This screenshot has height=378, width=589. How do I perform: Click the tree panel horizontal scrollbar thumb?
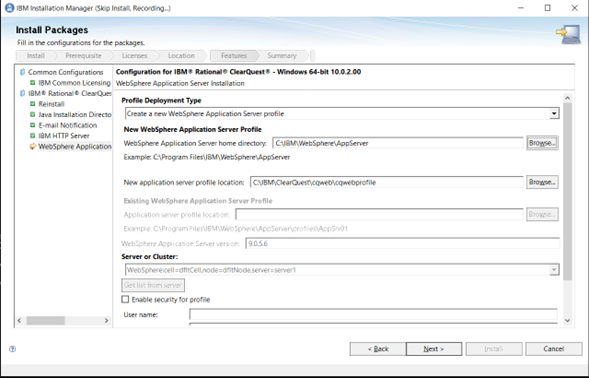click(45, 321)
